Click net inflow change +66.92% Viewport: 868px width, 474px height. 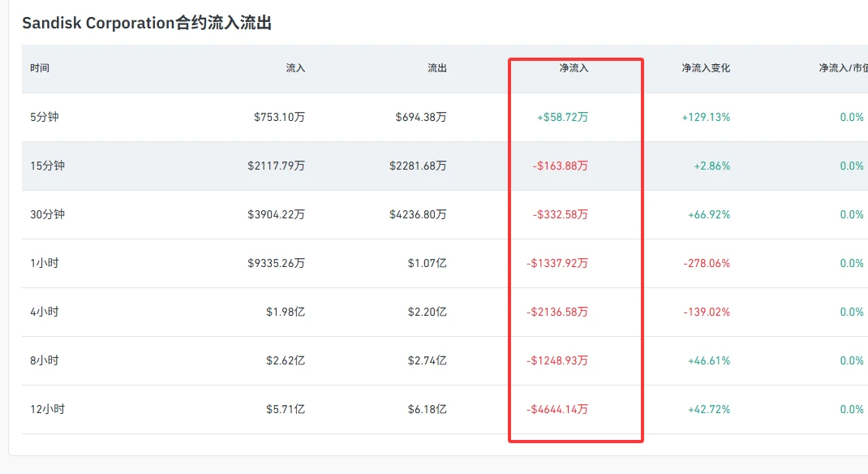click(709, 214)
